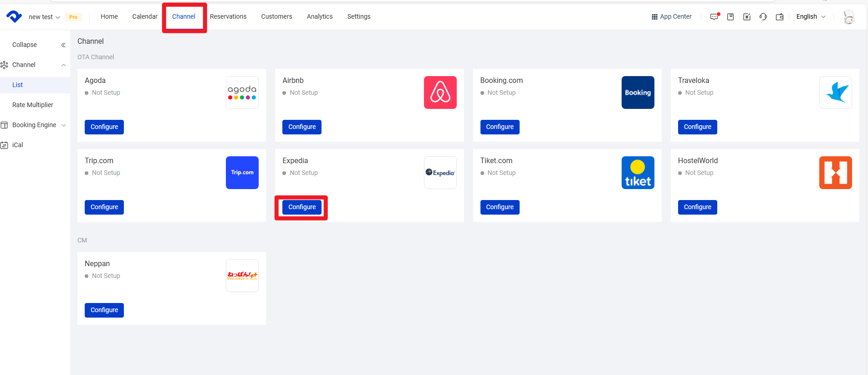Image resolution: width=868 pixels, height=375 pixels.
Task: Click the user avatar in top right
Action: (848, 17)
